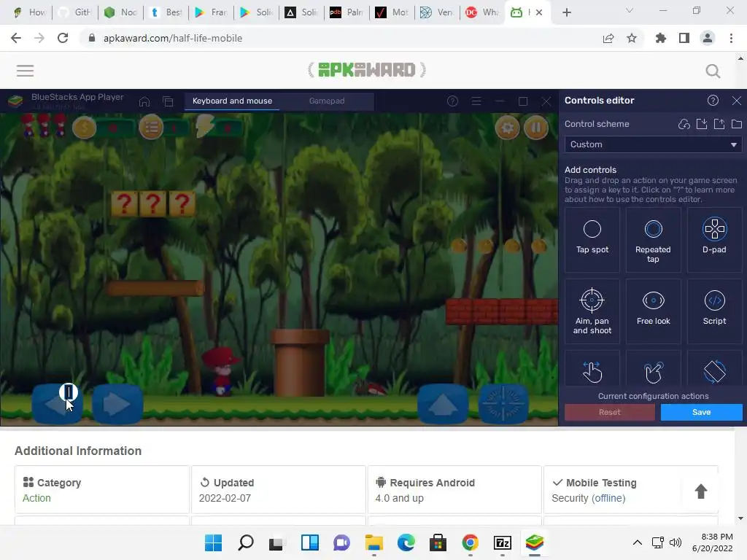The height and width of the screenshot is (560, 747).
Task: Click the game's right arrow button
Action: coord(117,404)
